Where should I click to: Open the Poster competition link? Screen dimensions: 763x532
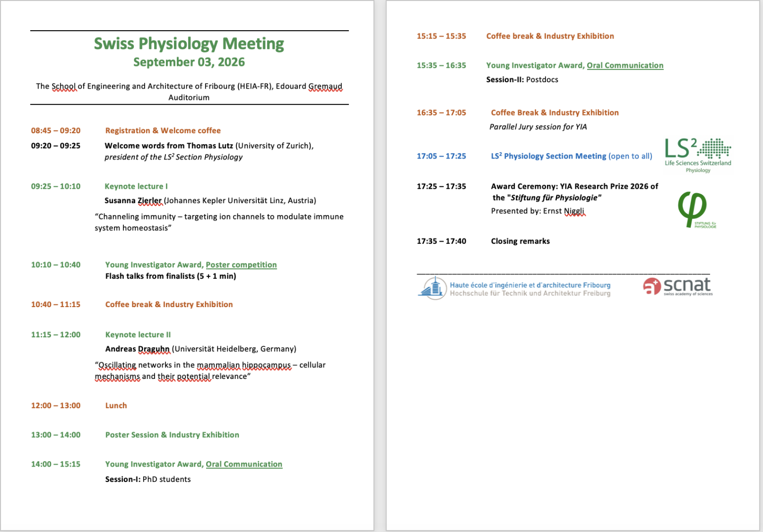pyautogui.click(x=241, y=265)
